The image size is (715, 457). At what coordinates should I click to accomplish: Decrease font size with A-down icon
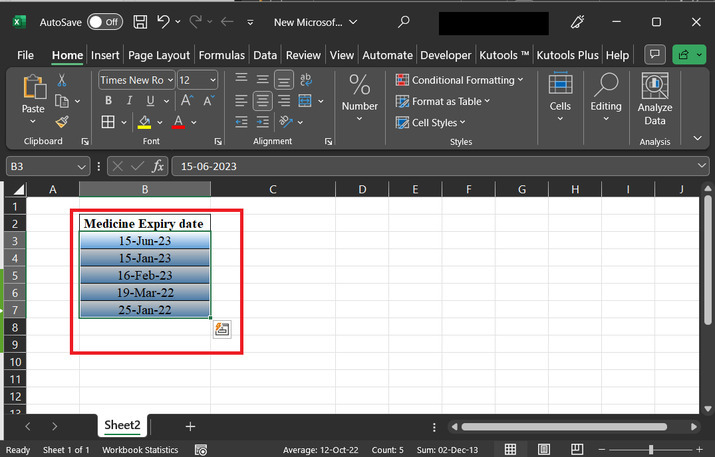pos(209,101)
